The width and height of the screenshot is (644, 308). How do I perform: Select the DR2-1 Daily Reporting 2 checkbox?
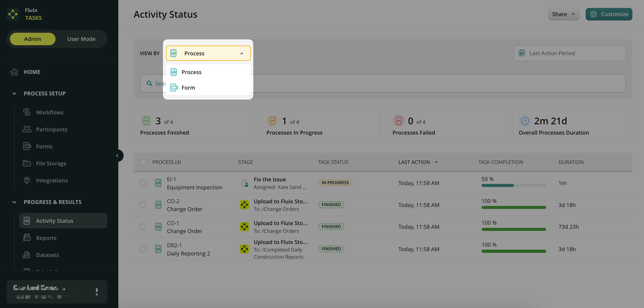pos(143,249)
